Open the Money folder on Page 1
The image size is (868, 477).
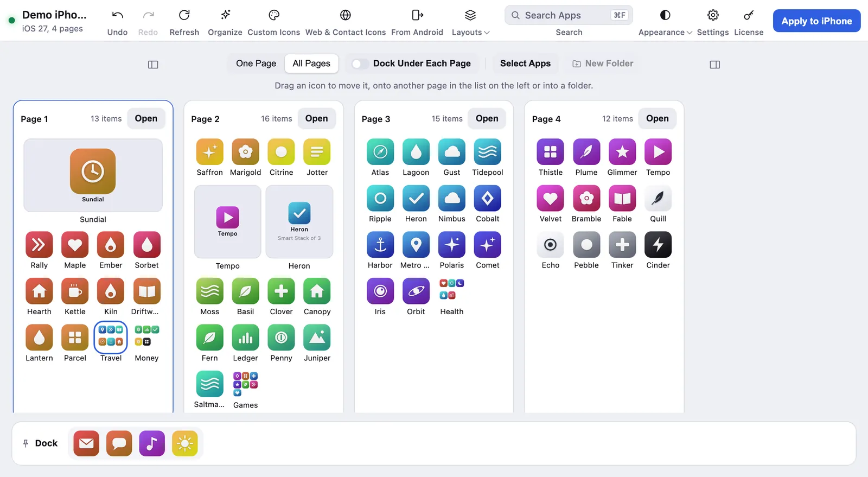pos(146,336)
